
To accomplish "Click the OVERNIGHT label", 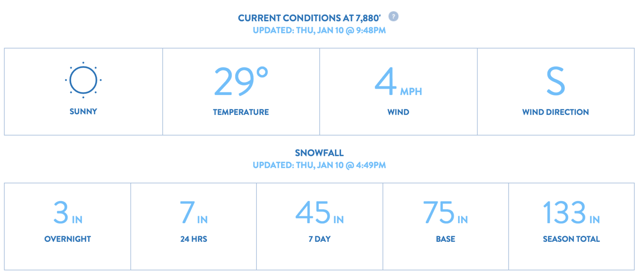I will (x=67, y=239).
